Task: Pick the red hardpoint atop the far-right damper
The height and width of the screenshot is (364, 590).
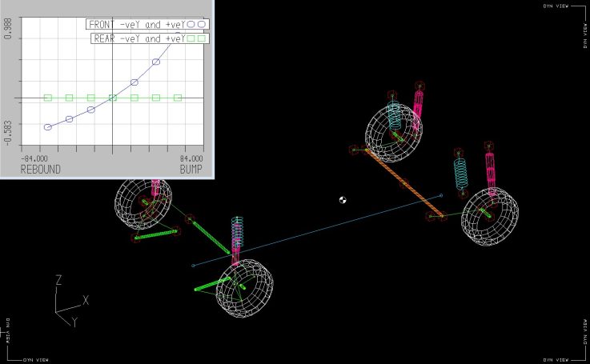Action: 489,146
